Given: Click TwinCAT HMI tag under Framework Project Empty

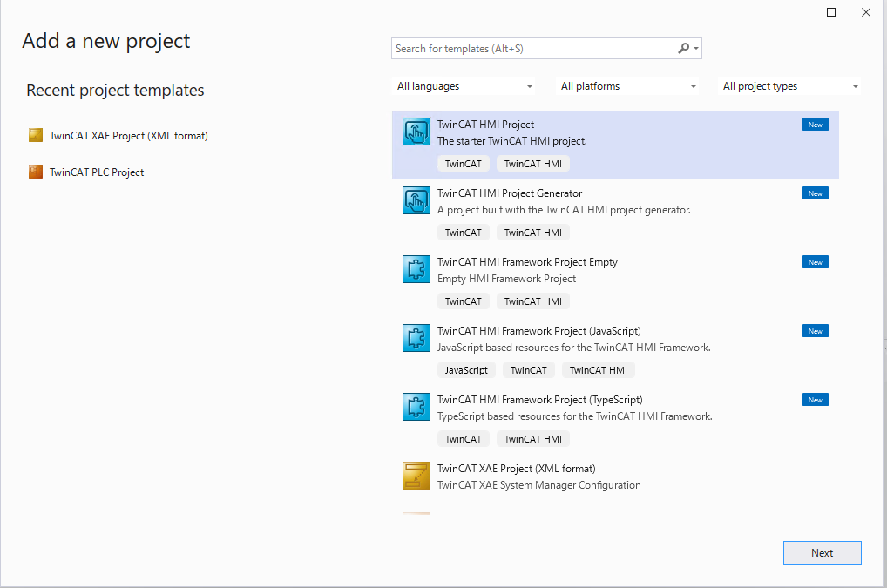Looking at the screenshot, I should (x=533, y=301).
